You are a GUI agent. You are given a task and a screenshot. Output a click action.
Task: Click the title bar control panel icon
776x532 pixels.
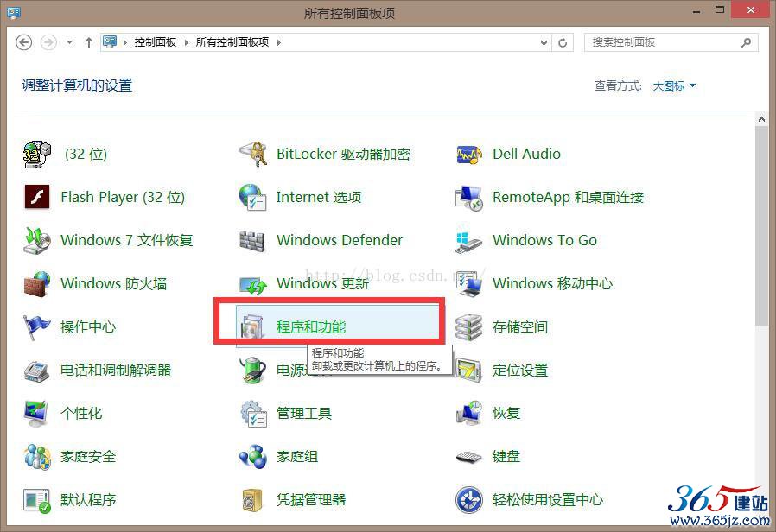tap(14, 12)
